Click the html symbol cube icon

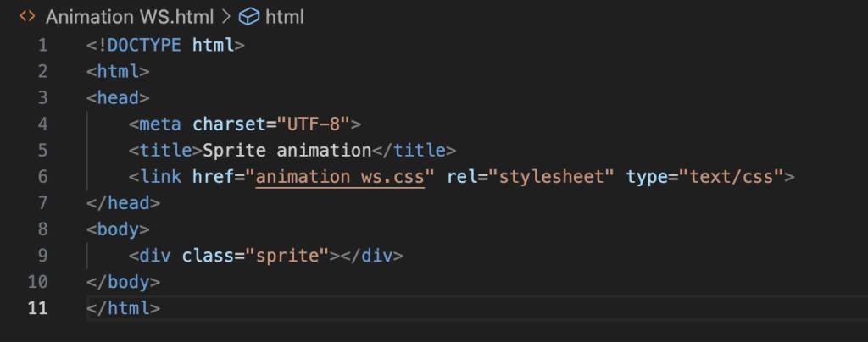coord(248,17)
